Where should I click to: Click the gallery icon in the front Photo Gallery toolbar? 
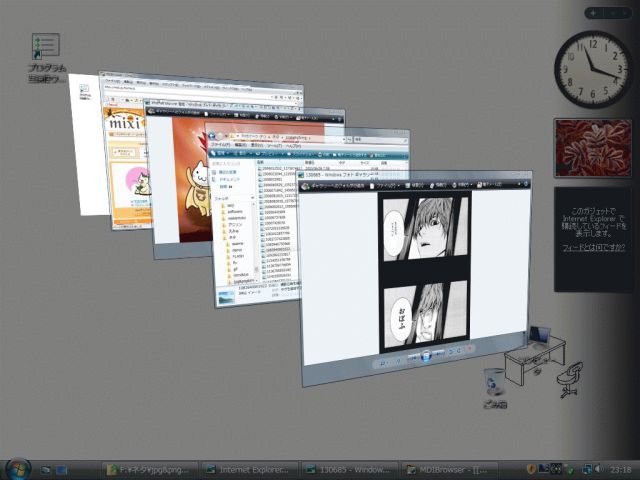click(305, 187)
